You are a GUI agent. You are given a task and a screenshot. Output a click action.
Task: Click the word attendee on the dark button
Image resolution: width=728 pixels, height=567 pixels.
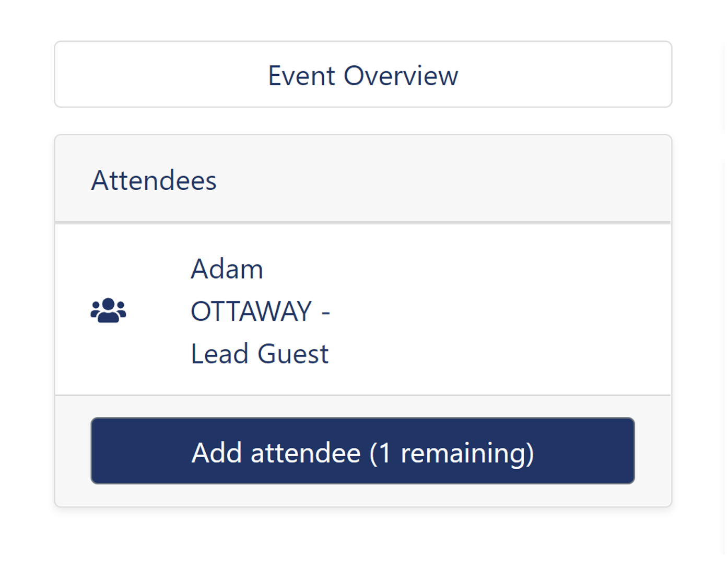306,453
